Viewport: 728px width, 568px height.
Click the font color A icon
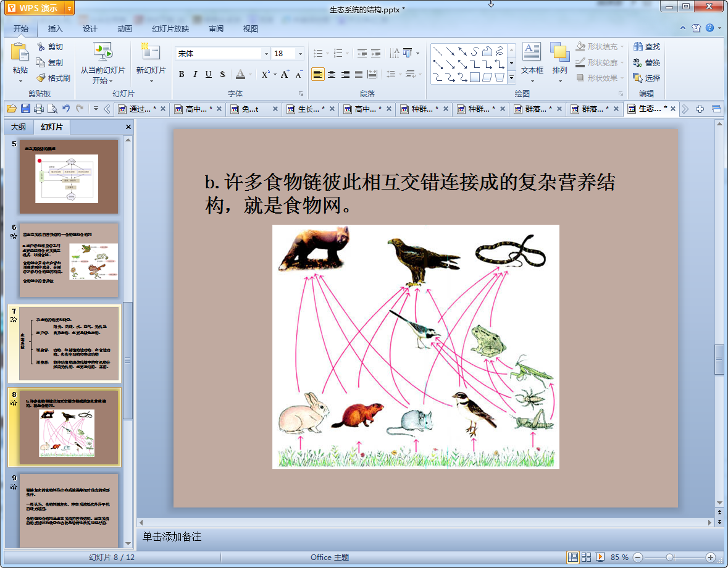pos(240,74)
